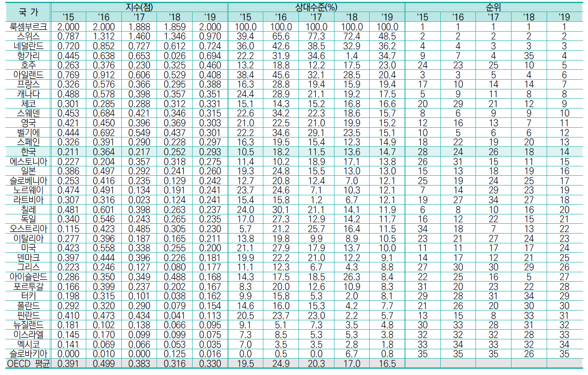This screenshot has height=375, width=588.
Task: Select the 덴마크 country cell
Action: (28, 258)
